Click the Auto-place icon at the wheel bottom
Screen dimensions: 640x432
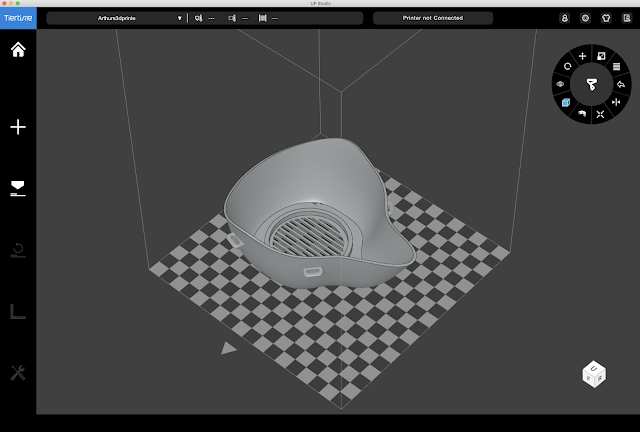[x=600, y=115]
